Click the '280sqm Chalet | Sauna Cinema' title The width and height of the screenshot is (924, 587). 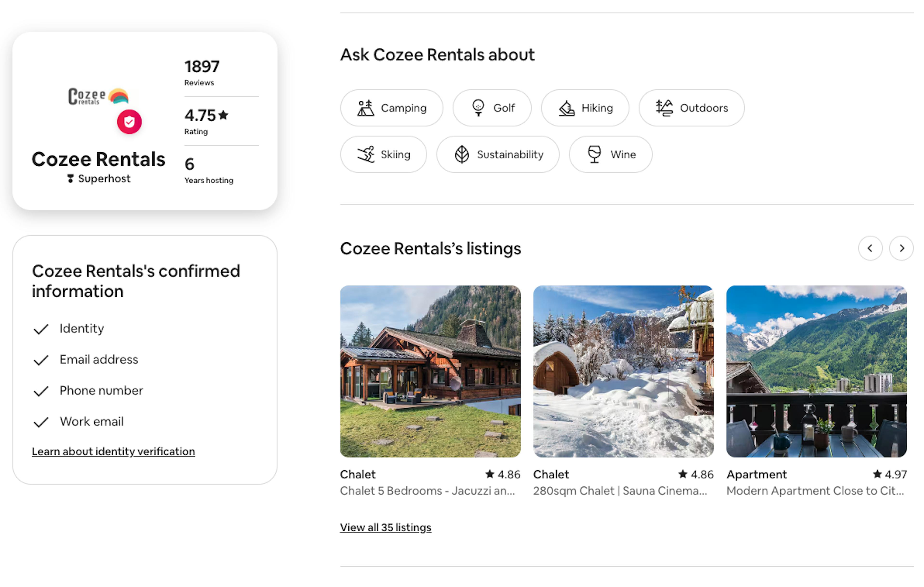tap(620, 491)
